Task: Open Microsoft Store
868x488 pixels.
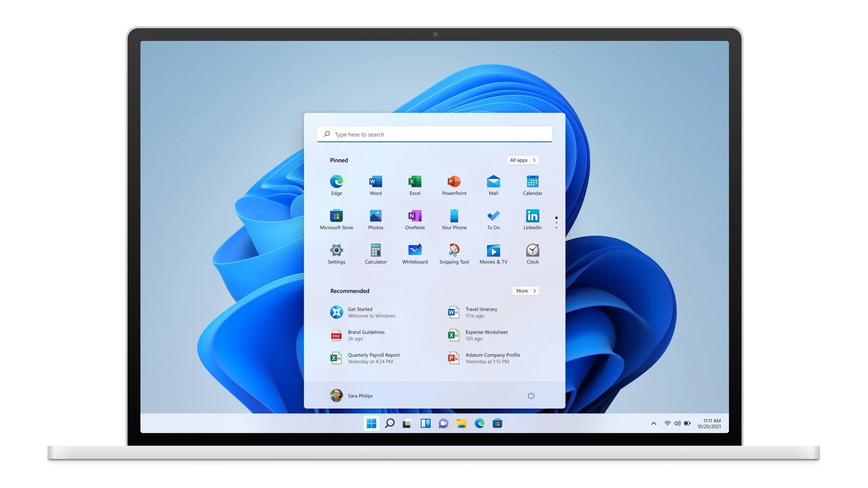Action: (336, 216)
